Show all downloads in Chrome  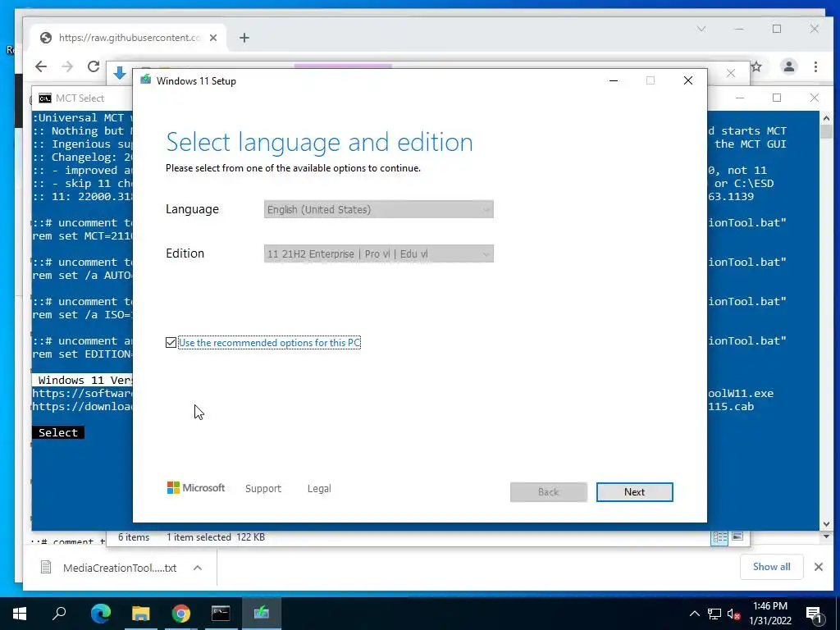pyautogui.click(x=771, y=567)
